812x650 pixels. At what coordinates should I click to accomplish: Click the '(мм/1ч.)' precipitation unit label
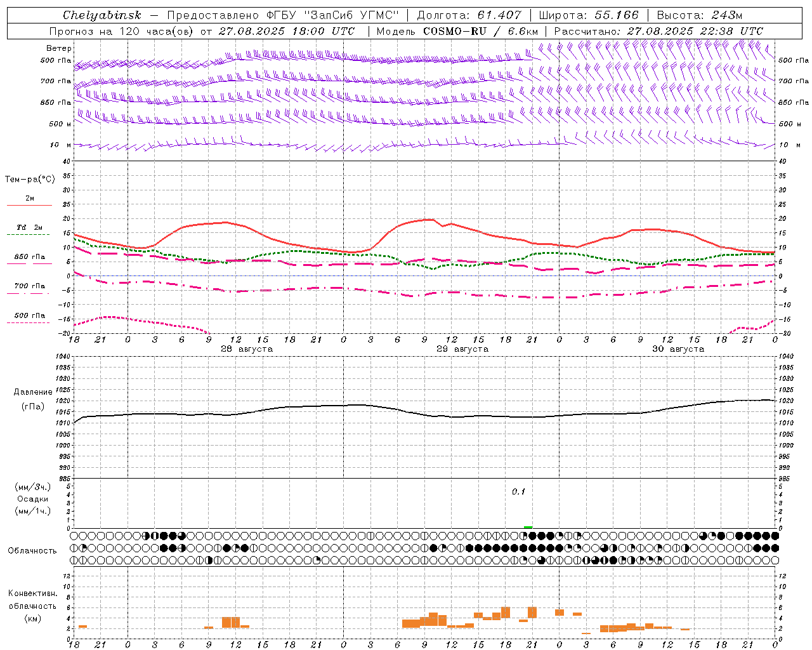(x=33, y=511)
